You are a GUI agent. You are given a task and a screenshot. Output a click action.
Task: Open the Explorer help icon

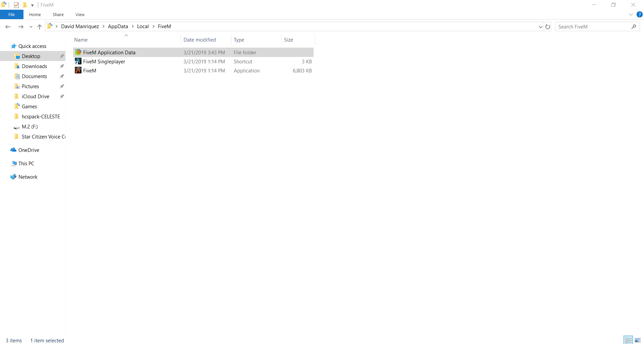point(640,14)
